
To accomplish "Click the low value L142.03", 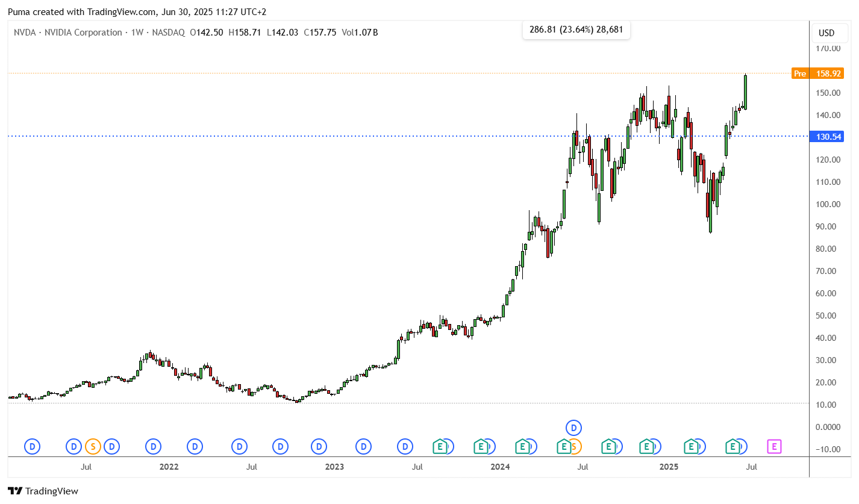I will [283, 33].
